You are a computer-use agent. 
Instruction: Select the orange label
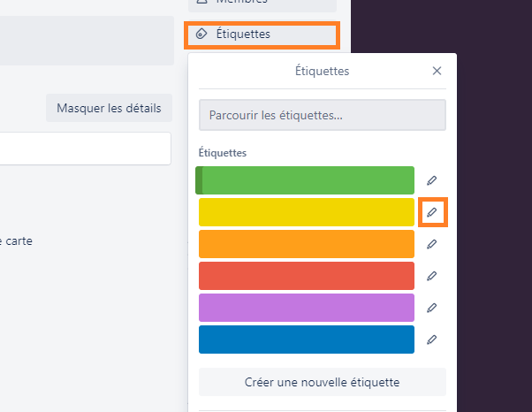[307, 244]
